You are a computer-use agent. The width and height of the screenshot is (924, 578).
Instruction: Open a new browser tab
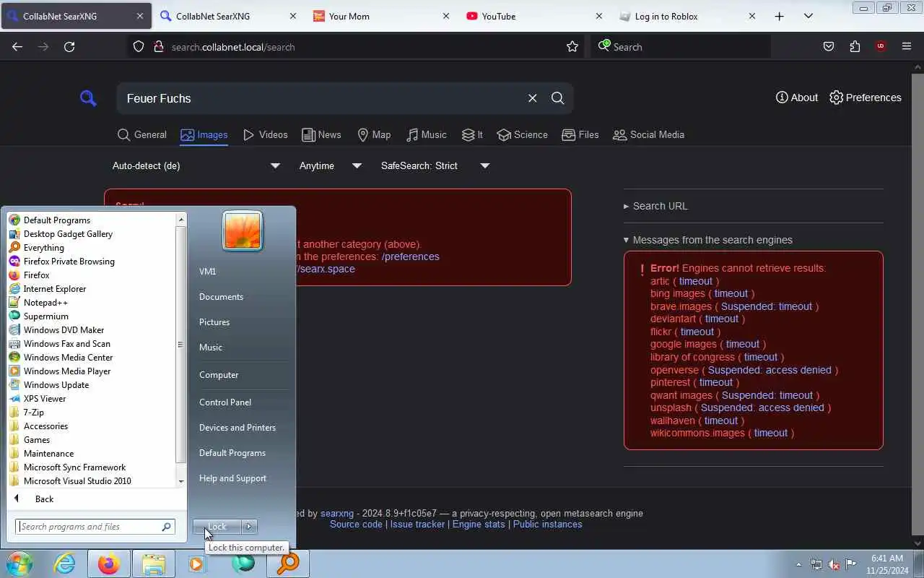(x=779, y=16)
